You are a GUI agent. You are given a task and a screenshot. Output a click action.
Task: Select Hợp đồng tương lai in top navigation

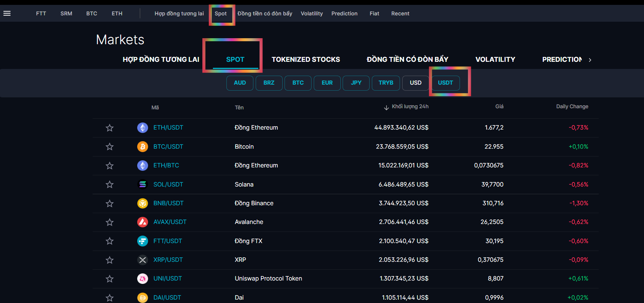179,13
